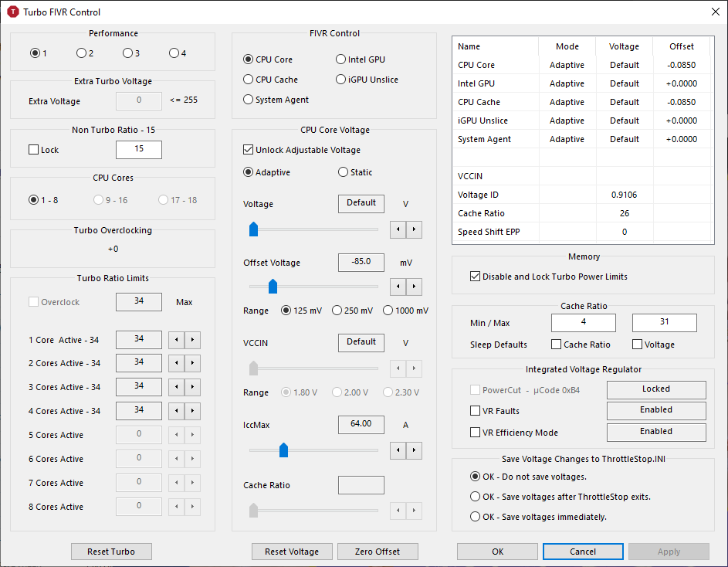Click the Reset Turbo button
This screenshot has width=728, height=567.
(x=111, y=552)
